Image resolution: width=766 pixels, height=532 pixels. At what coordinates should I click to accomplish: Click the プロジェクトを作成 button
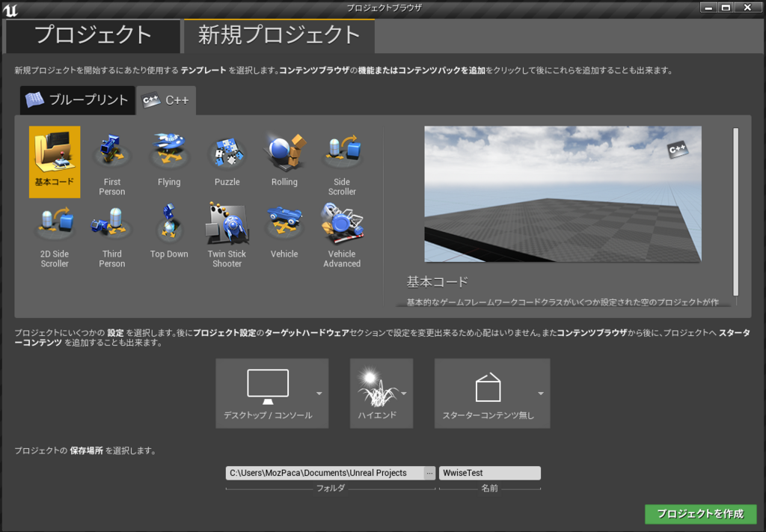pos(700,514)
